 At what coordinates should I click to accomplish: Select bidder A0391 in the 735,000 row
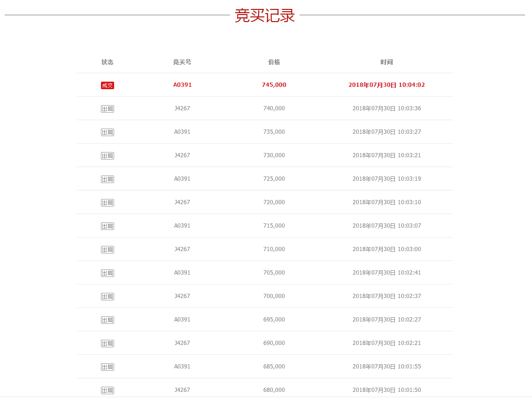182,131
